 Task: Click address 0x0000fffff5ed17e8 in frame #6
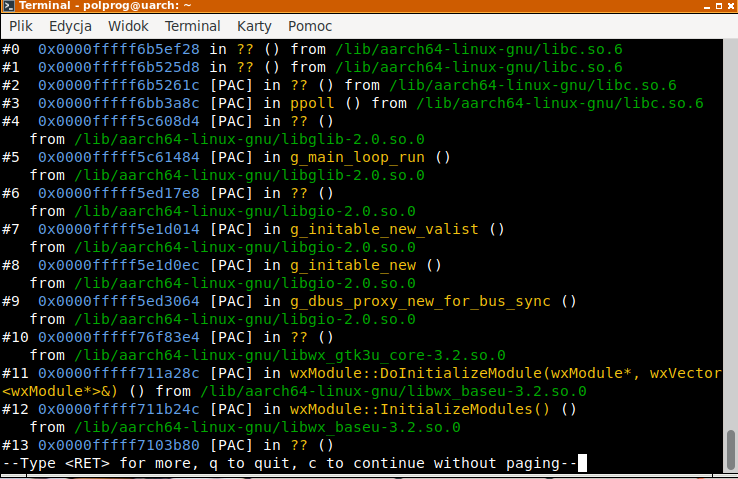coord(119,193)
